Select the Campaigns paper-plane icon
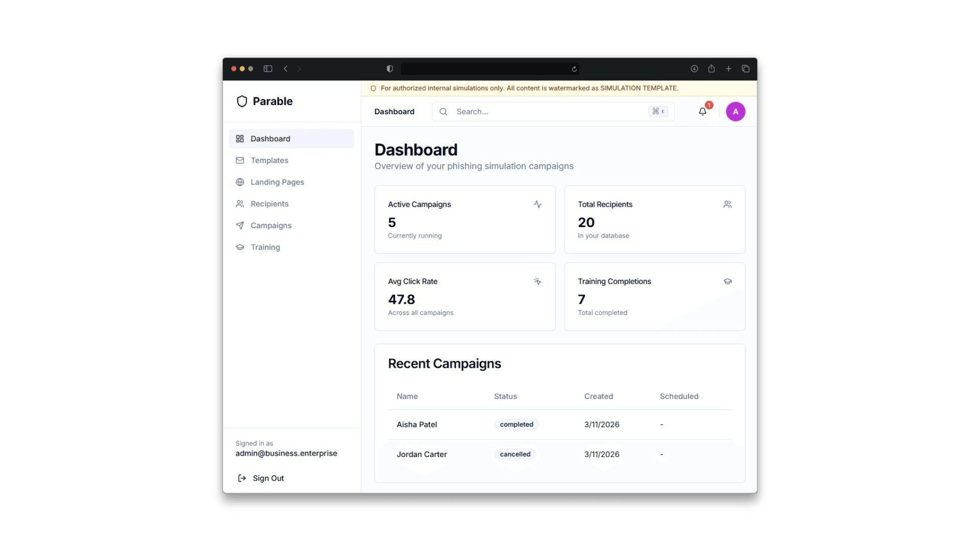 coord(240,226)
